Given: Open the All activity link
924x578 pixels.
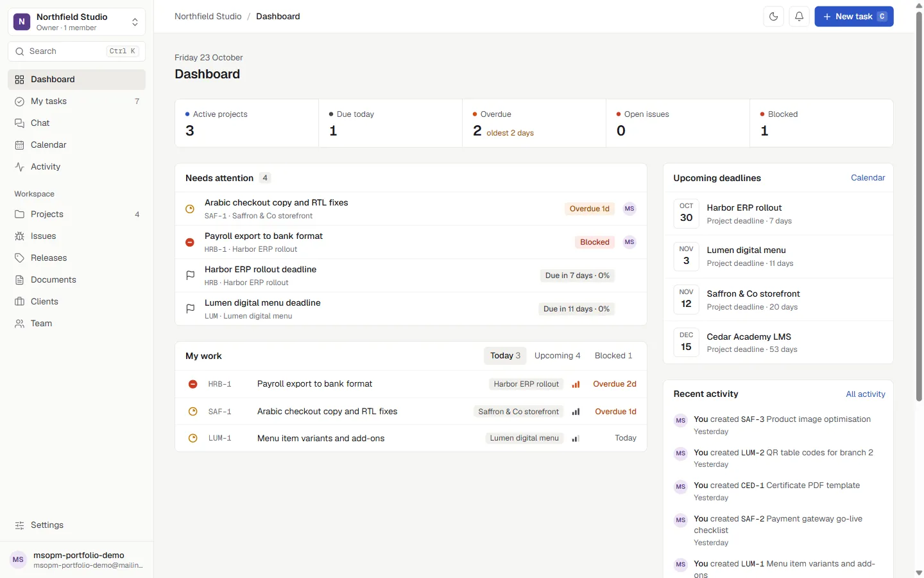Looking at the screenshot, I should [x=865, y=394].
